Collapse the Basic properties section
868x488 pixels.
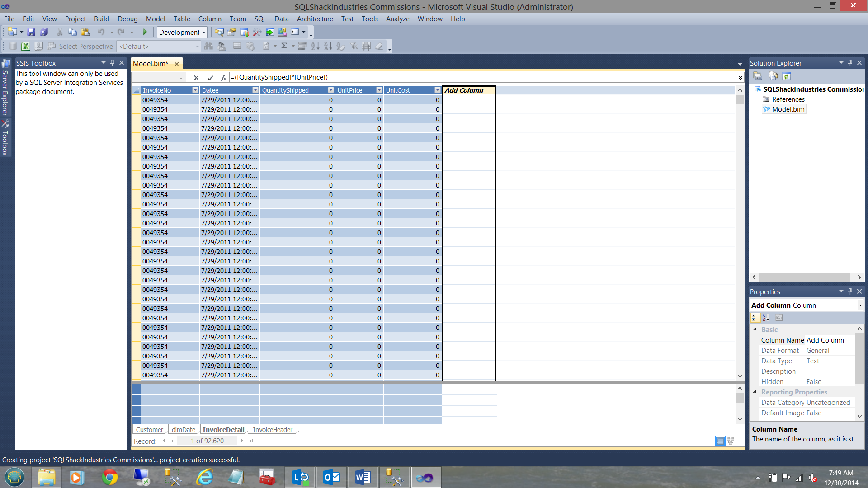click(755, 330)
